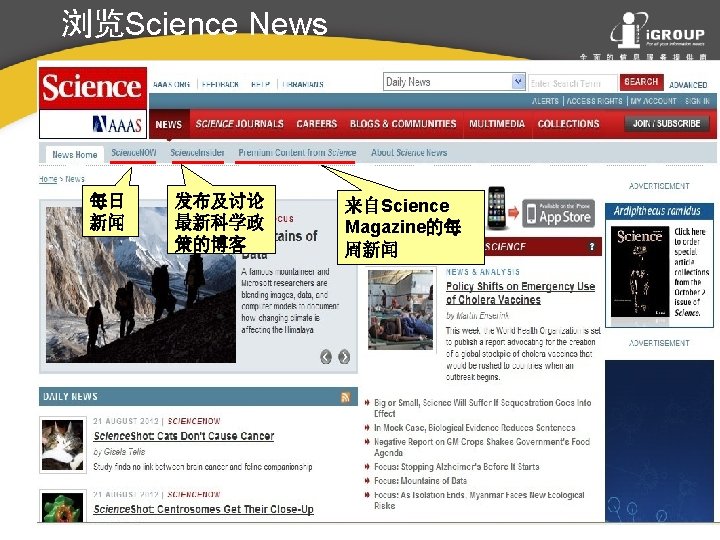
Task: Click the iGroup logo
Action: click(x=657, y=31)
